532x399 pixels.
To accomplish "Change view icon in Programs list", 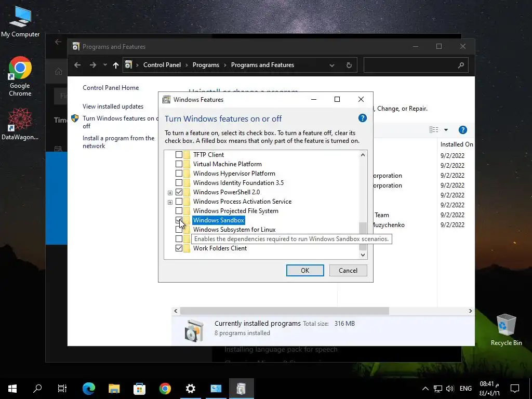I will [x=434, y=130].
